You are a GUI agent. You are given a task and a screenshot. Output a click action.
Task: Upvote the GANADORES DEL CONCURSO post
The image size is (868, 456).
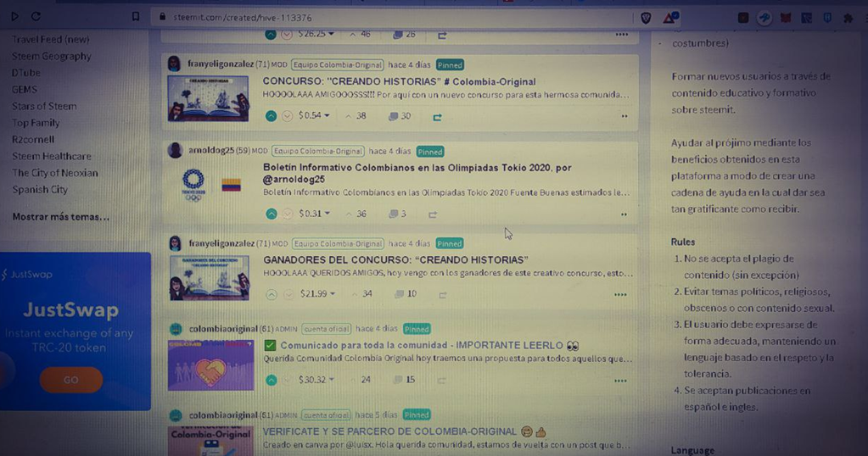tap(272, 295)
